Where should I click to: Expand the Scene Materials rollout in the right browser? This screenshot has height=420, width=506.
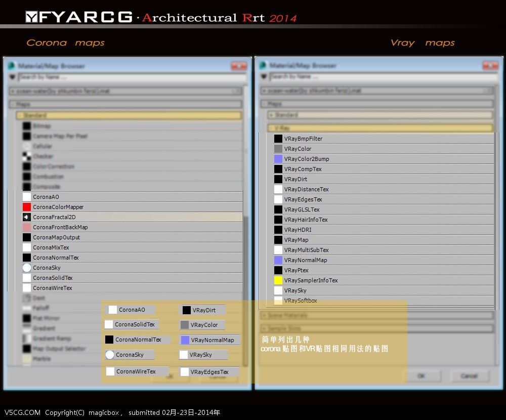coord(377,315)
